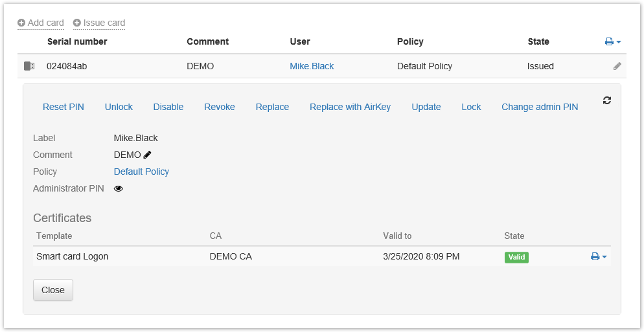Click pencil edit icon in card row
Viewport: 644px width, 332px height.
point(617,66)
